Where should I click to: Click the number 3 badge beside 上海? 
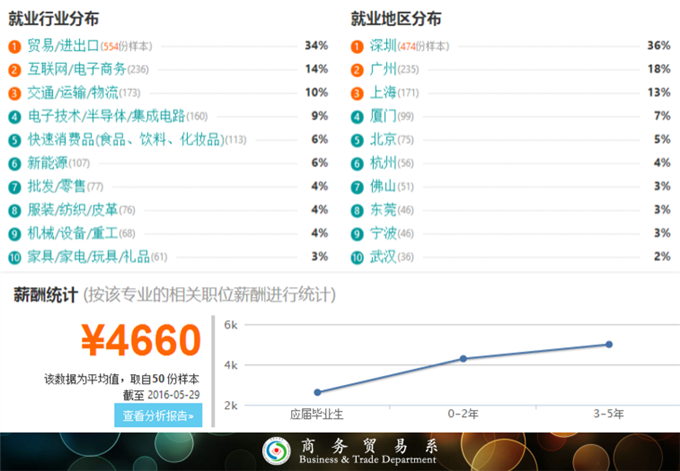tap(357, 93)
